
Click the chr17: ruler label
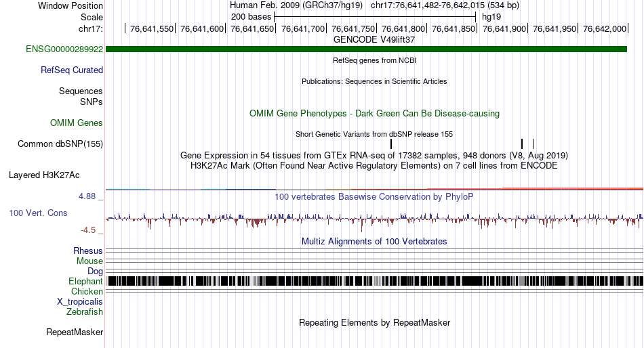click(91, 28)
